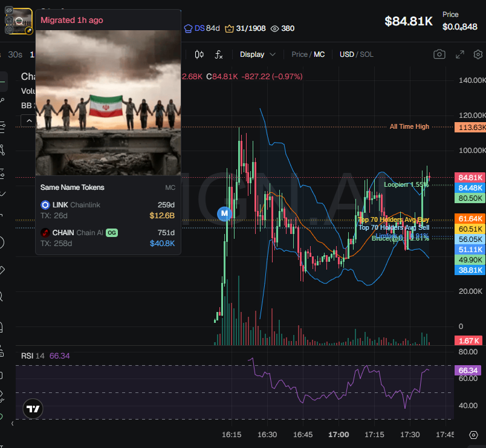Click the All Time High line label
This screenshot has height=448, width=486.
click(409, 126)
